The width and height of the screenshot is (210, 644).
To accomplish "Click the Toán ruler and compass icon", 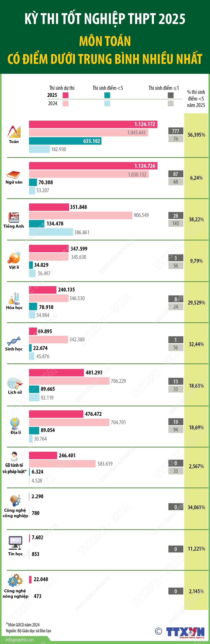I will [x=14, y=132].
